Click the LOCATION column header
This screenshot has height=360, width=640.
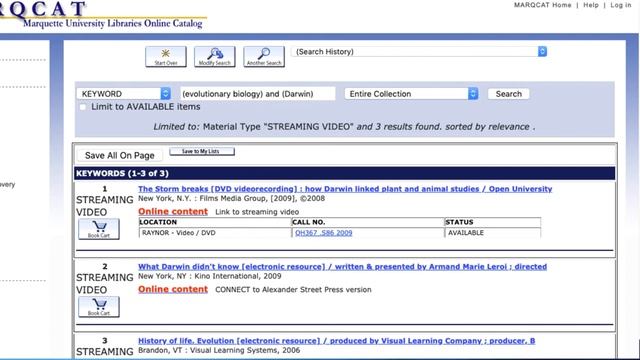click(215, 222)
